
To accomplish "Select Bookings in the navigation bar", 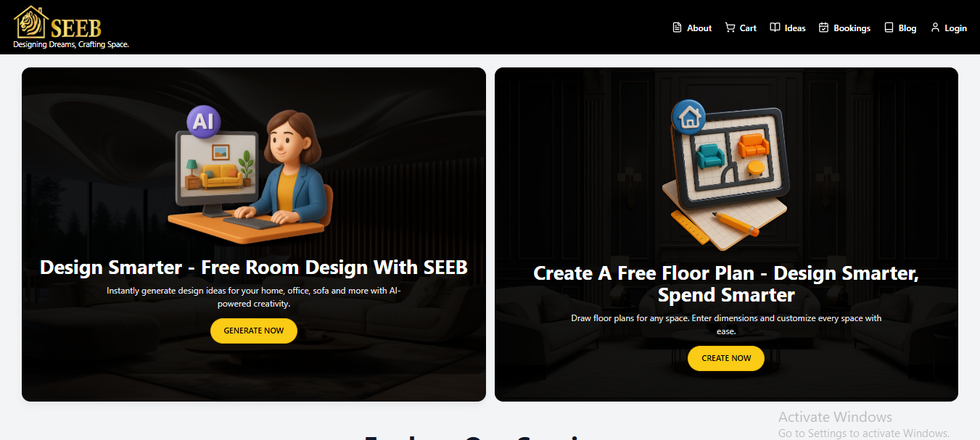I will click(x=852, y=28).
